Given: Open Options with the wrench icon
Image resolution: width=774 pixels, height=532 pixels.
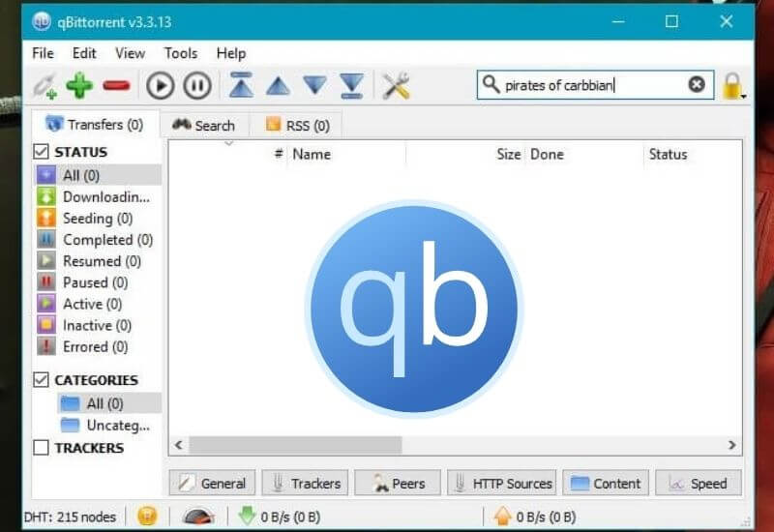Looking at the screenshot, I should pos(397,86).
